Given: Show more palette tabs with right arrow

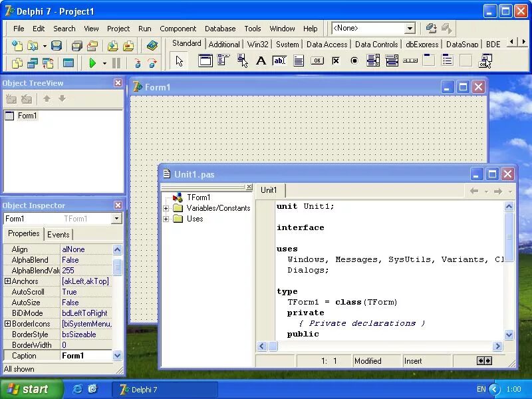Looking at the screenshot, I should pos(524,42).
